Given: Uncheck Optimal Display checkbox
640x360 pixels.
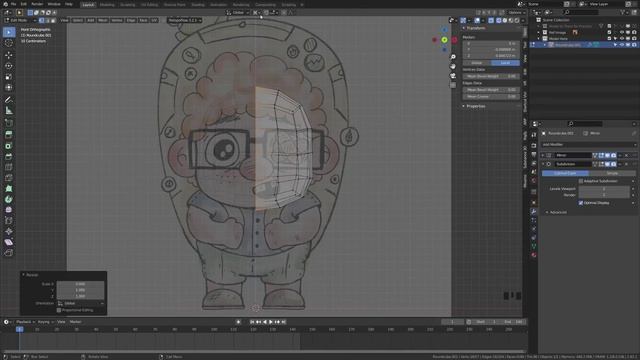Looking at the screenshot, I should (x=581, y=202).
